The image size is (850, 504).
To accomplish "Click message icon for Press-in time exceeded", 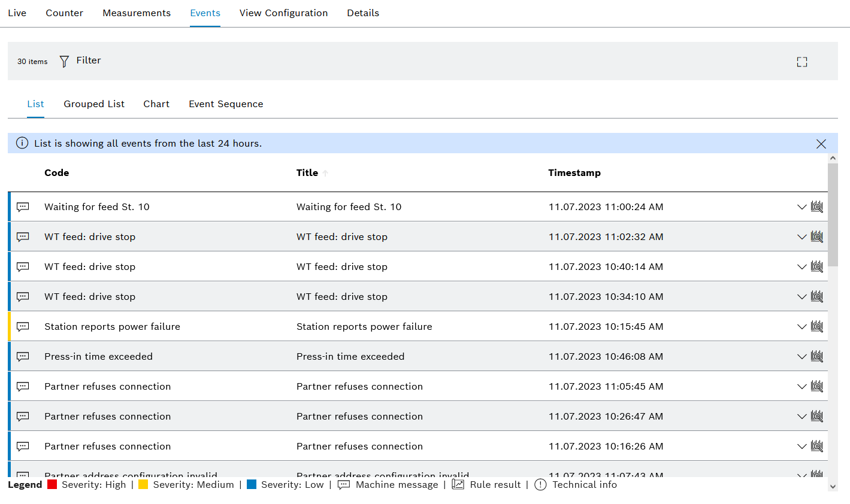I will tap(23, 357).
